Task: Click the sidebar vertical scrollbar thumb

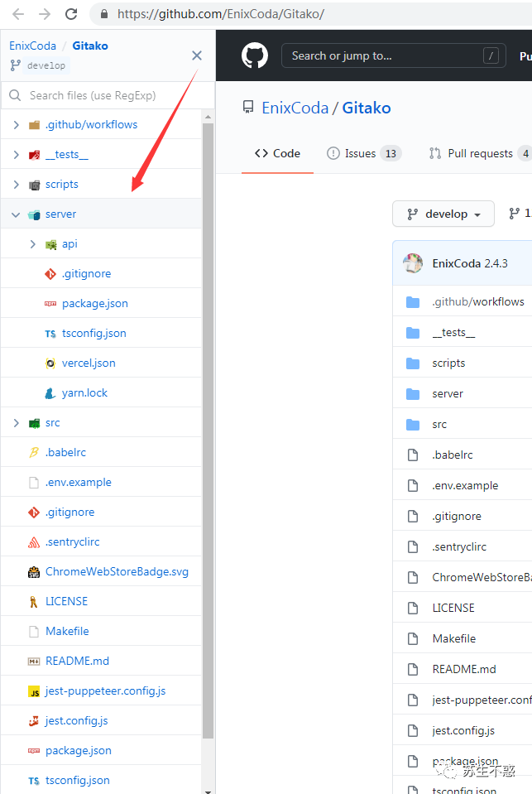Action: coord(208,431)
